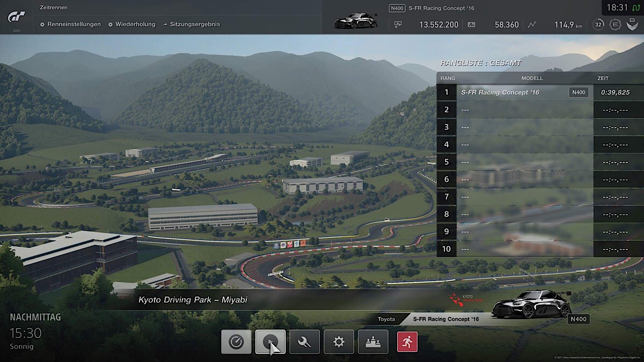
Task: Click the distance graph icon beside 114,9 km
Action: click(532, 25)
